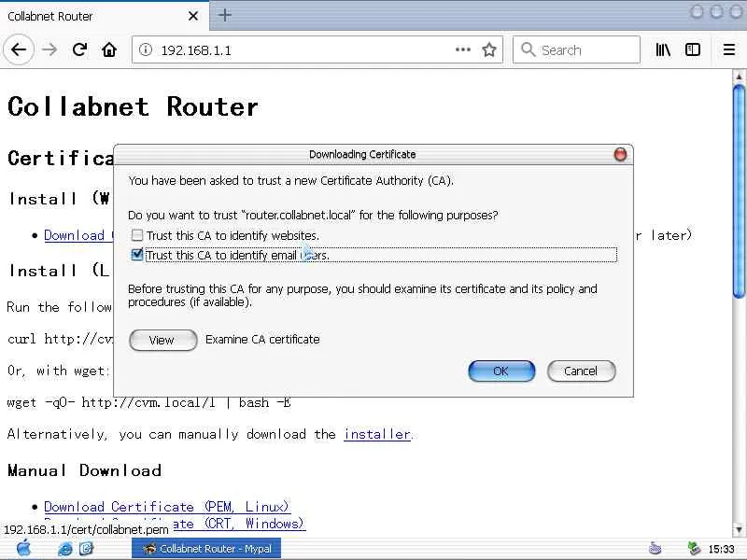Open the Library panel icon
Screen dimensions: 747x560
point(663,49)
